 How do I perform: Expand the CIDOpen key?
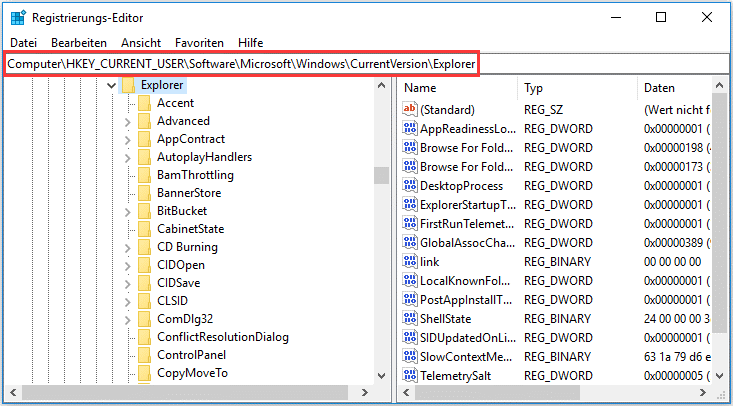click(128, 266)
